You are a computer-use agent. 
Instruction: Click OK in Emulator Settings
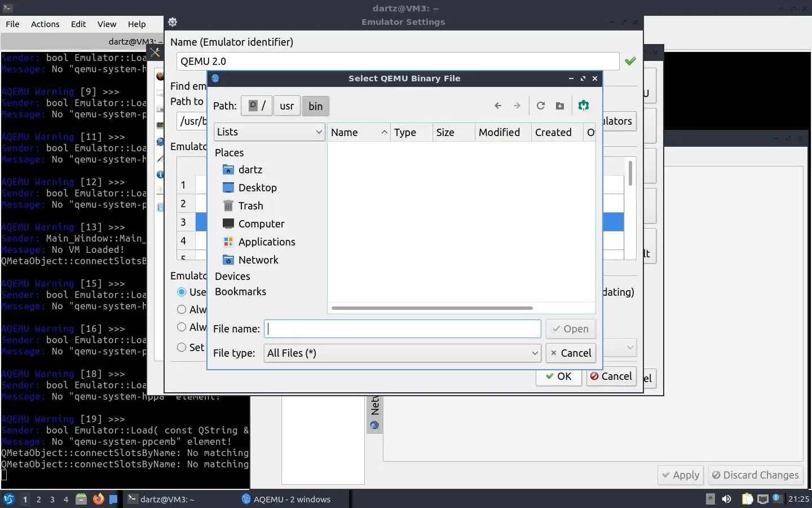point(558,376)
